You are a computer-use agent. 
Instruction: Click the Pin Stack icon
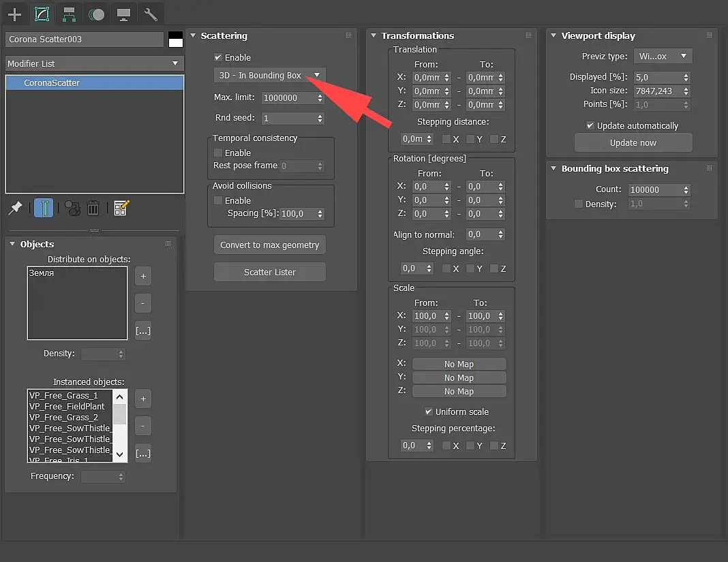pos(15,208)
